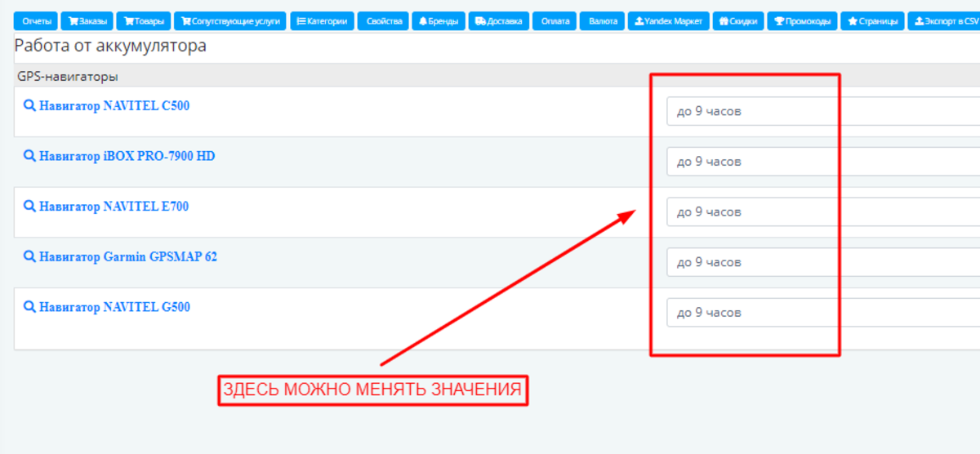Open the Категории section

click(322, 21)
